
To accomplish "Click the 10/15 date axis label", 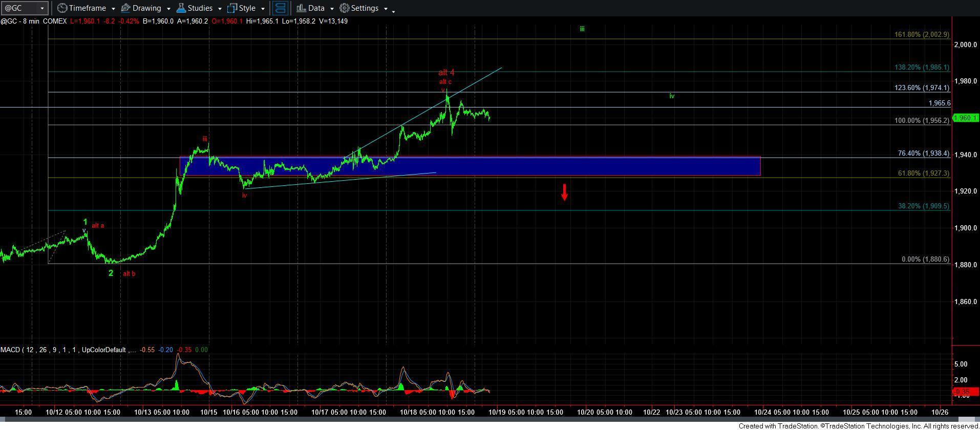I will pyautogui.click(x=208, y=412).
